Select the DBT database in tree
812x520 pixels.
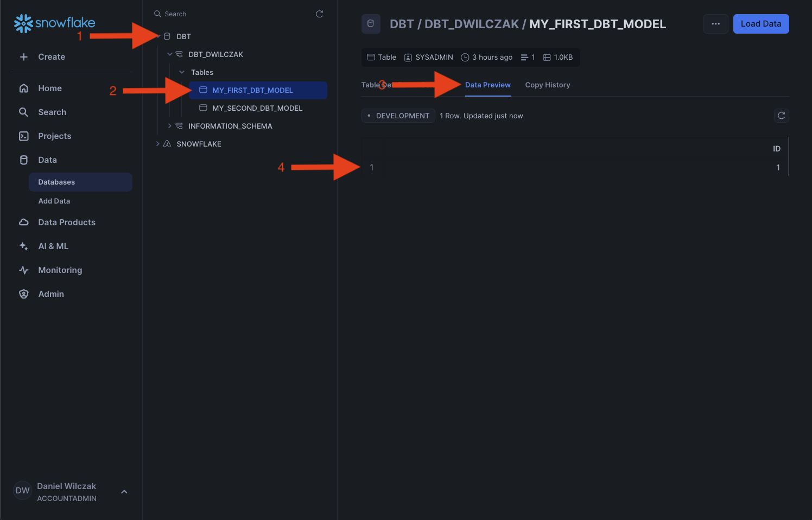click(x=183, y=36)
